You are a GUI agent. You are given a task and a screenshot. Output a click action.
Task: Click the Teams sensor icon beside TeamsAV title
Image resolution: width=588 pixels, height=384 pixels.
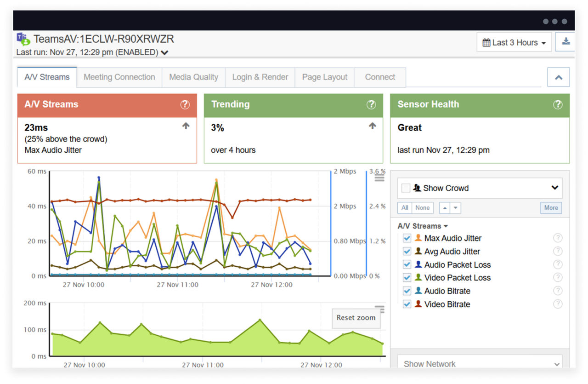(x=23, y=39)
